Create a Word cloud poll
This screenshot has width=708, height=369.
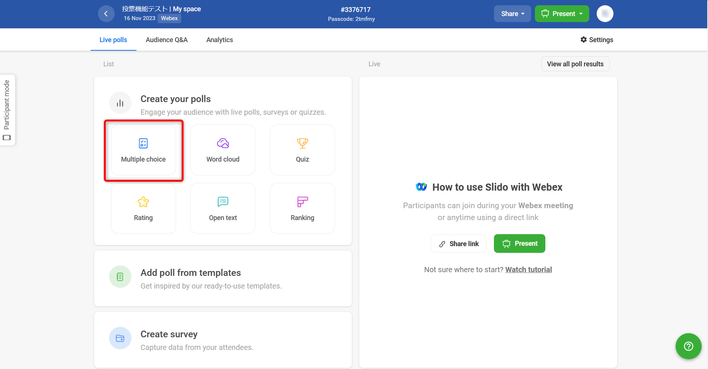click(x=223, y=150)
